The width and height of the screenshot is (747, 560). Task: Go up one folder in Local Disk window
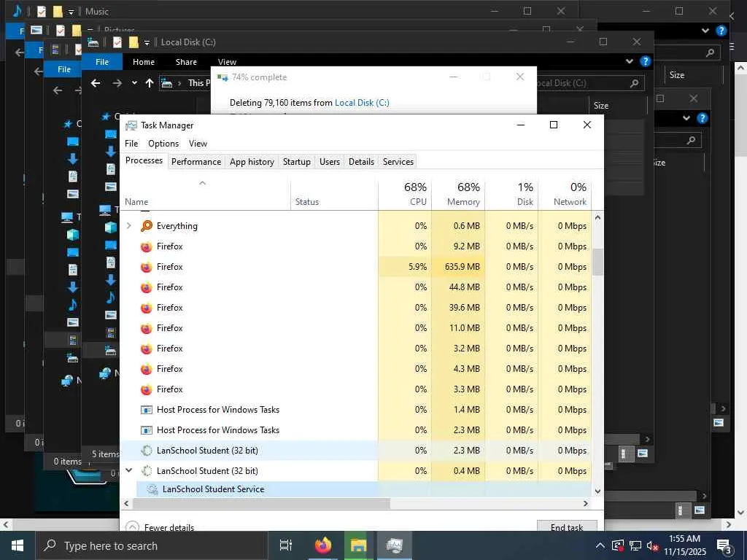coord(149,83)
